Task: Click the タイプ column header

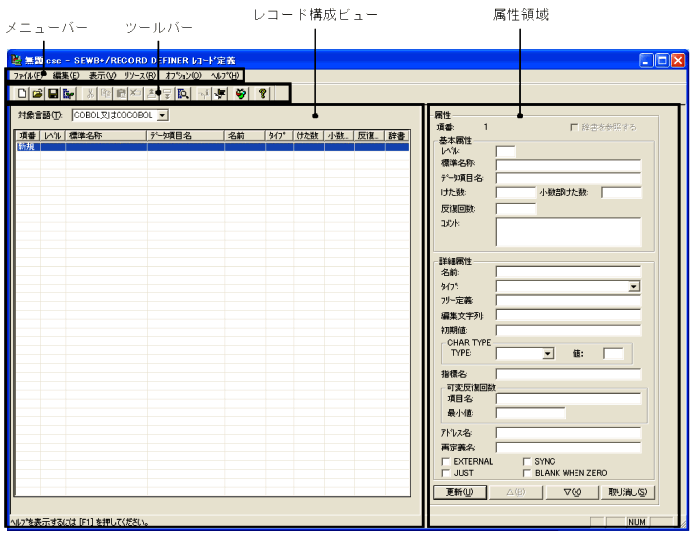Action: 279,135
